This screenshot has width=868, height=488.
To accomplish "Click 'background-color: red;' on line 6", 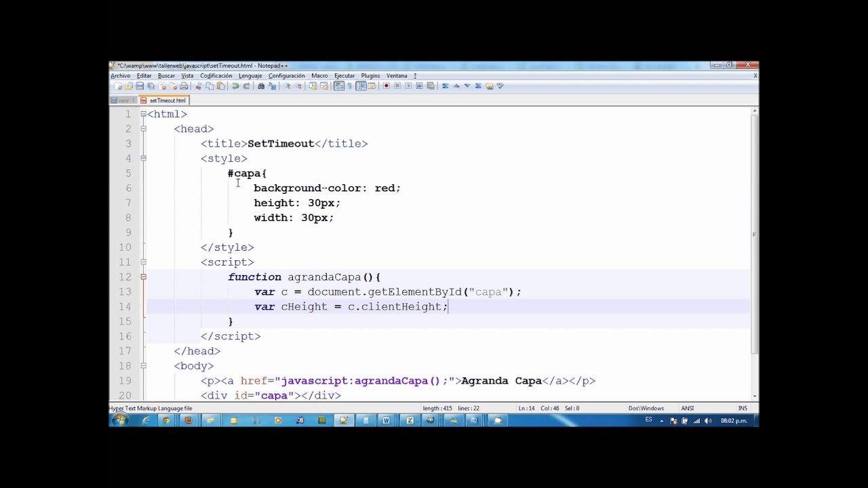I will 327,188.
